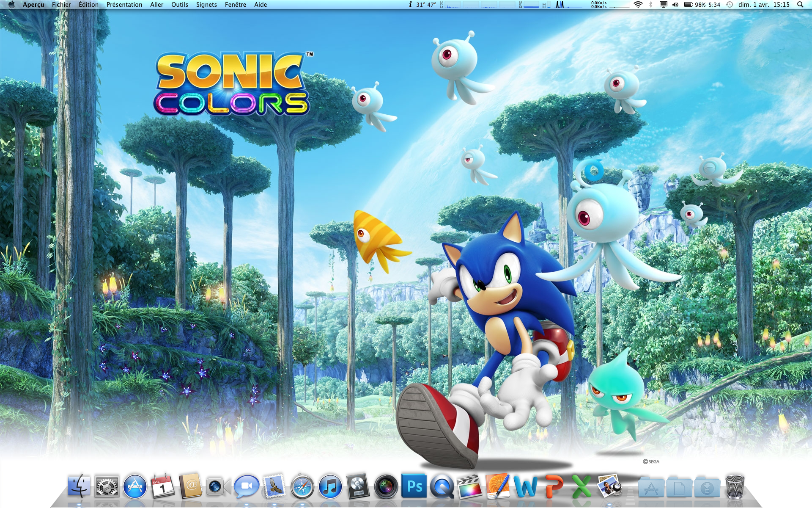Open the Signets menu
812x508 pixels.
206,5
